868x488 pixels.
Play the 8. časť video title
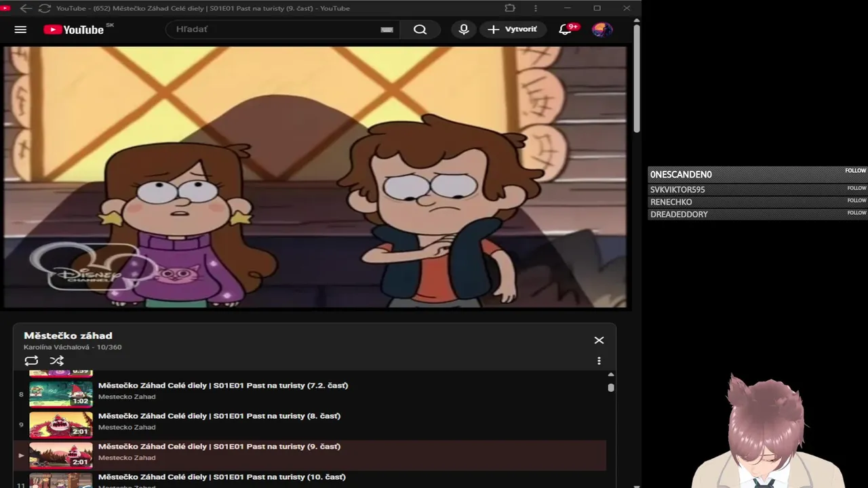tap(219, 415)
